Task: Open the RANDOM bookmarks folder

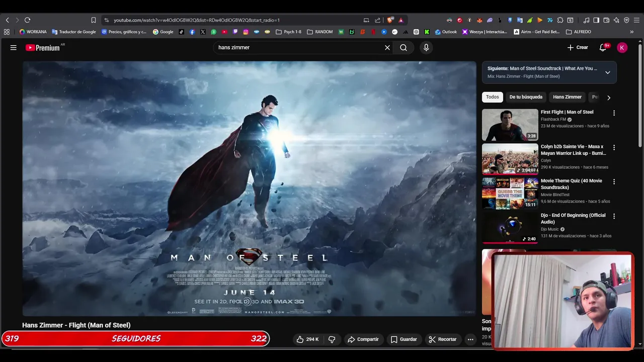Action: [319, 32]
